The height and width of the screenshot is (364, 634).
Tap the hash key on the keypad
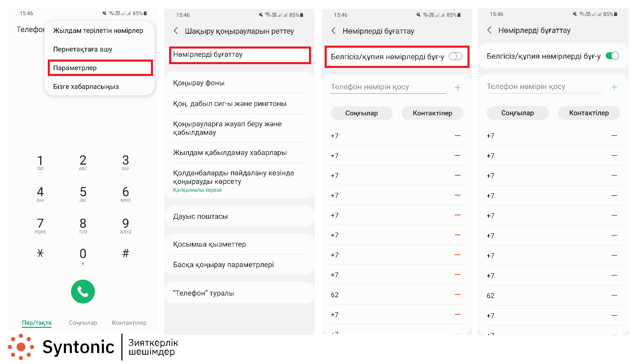126,253
